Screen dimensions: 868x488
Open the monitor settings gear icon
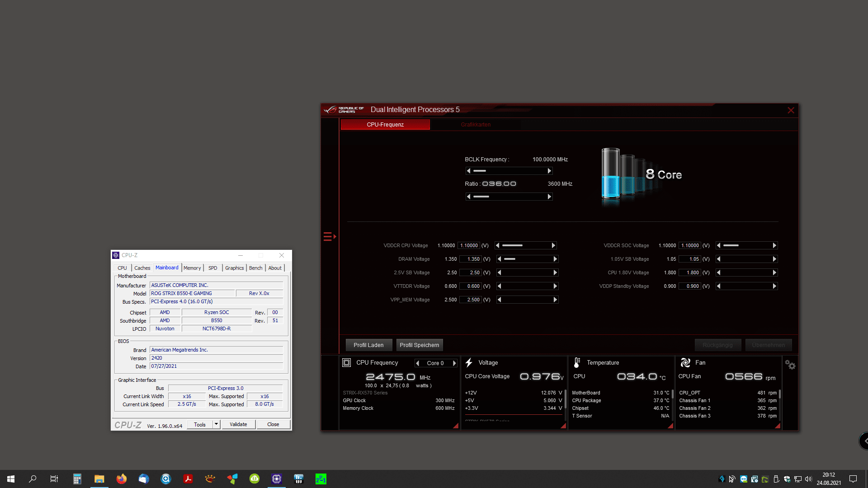coord(790,364)
